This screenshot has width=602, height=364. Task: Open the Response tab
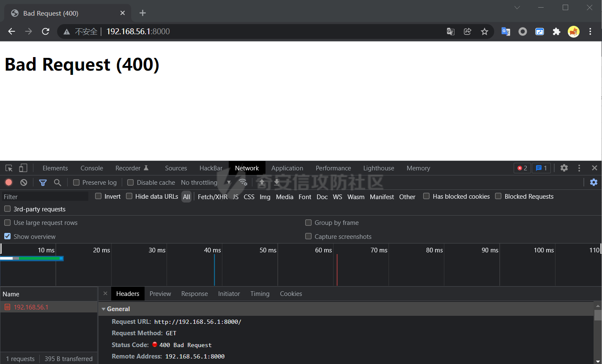click(194, 294)
